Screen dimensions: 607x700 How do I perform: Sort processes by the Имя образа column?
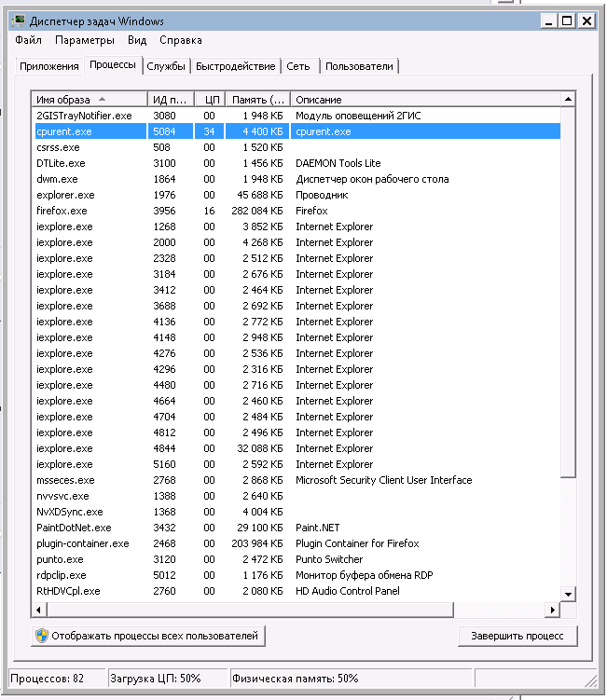[x=89, y=99]
